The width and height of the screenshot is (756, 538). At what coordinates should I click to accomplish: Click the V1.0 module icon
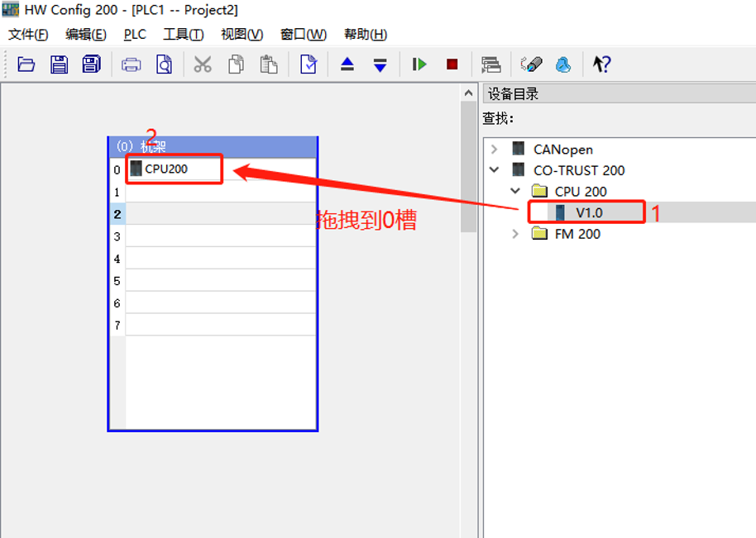(x=560, y=212)
